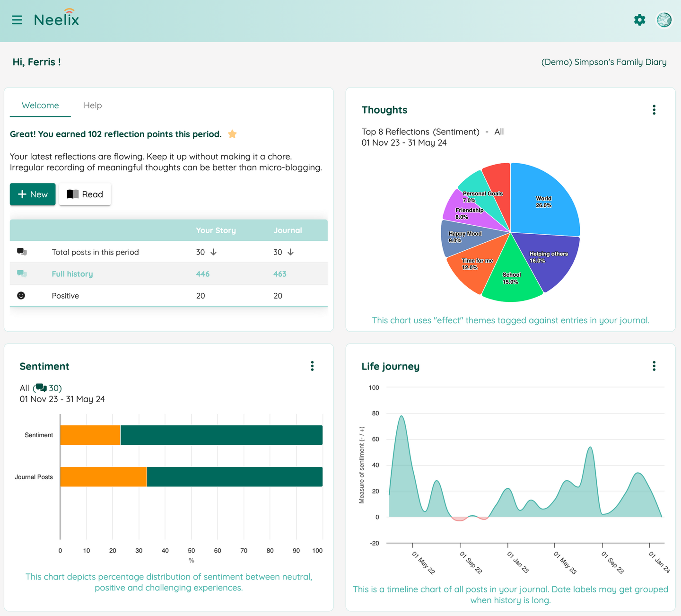Screen dimensions: 681x616
Task: Click the Journal column header
Action: 288,230
